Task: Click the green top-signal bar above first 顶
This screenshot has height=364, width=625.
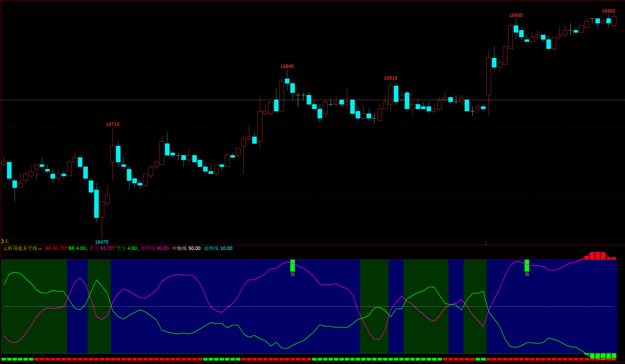Action: (292, 265)
